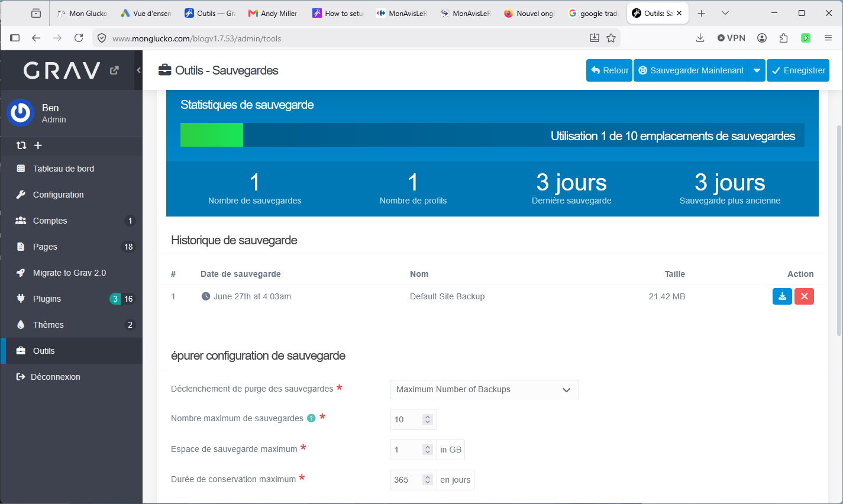843x504 pixels.
Task: Click the VPN indicator
Action: (731, 38)
